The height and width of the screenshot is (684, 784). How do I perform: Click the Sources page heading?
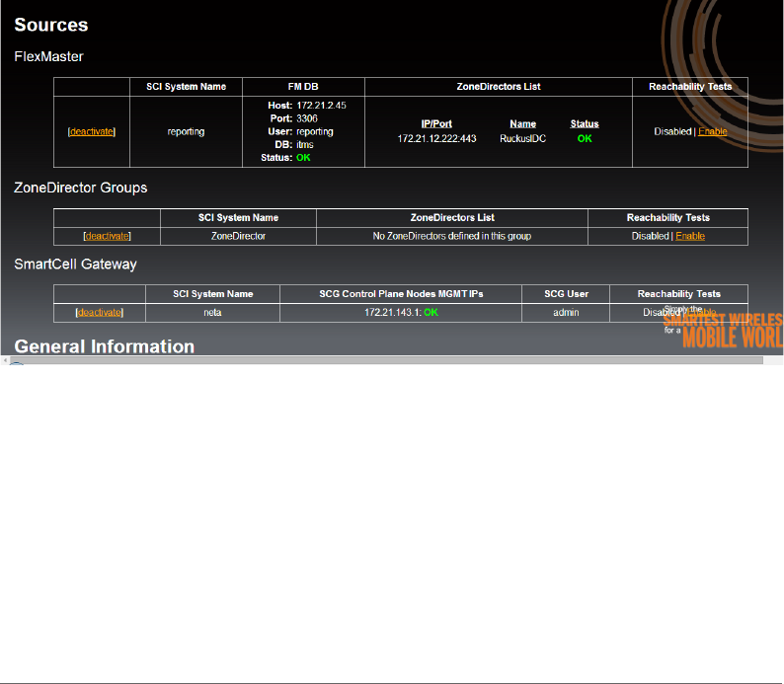51,25
